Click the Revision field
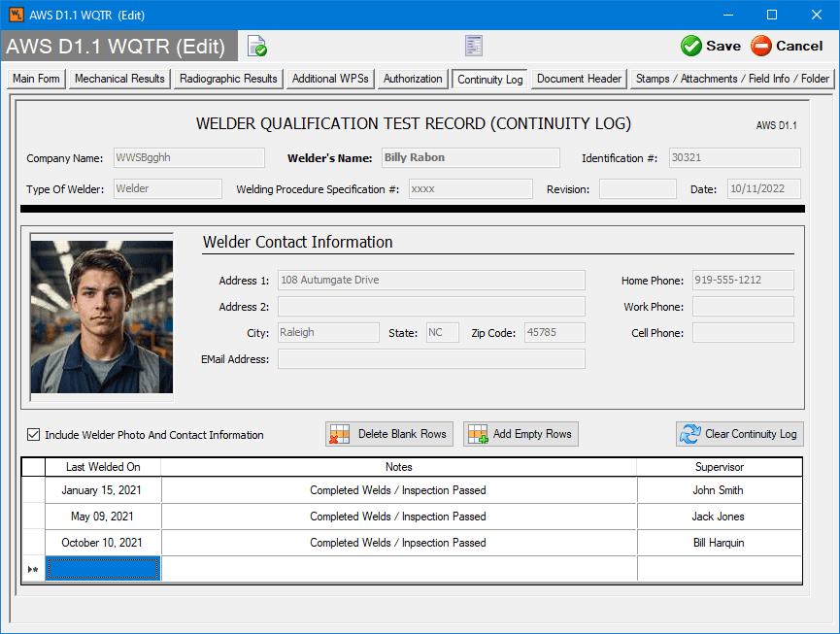The image size is (840, 634). click(x=637, y=188)
